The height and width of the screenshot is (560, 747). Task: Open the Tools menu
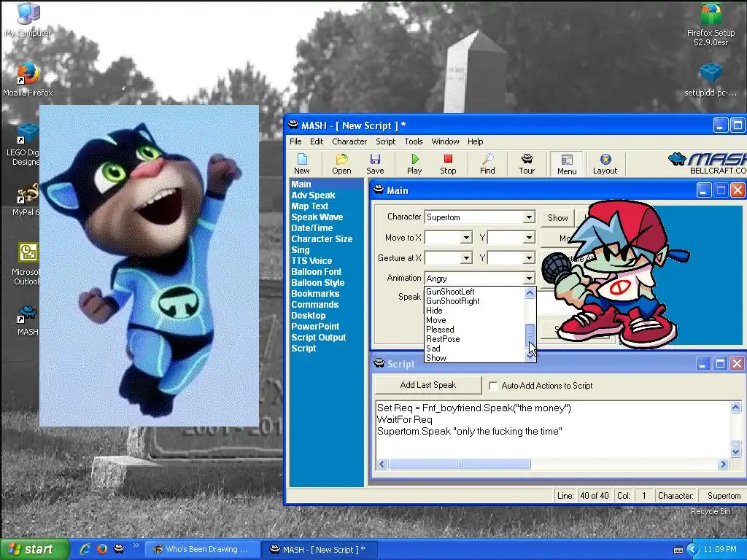click(x=414, y=141)
